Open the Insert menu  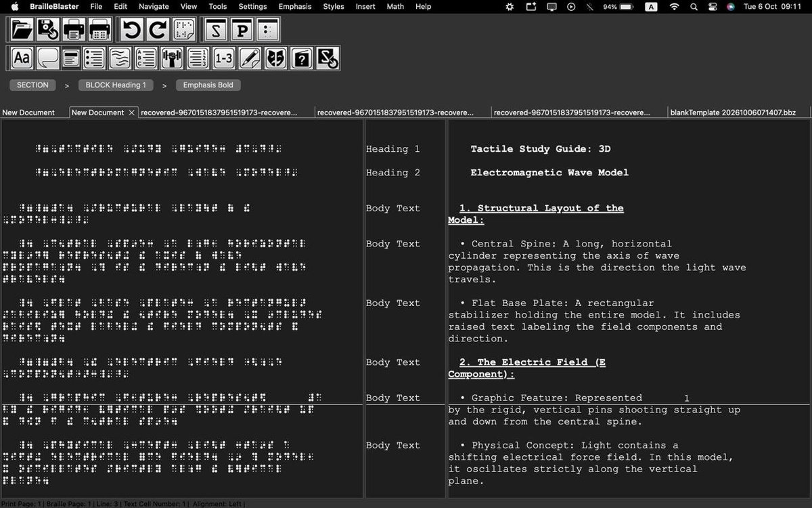coord(365,7)
